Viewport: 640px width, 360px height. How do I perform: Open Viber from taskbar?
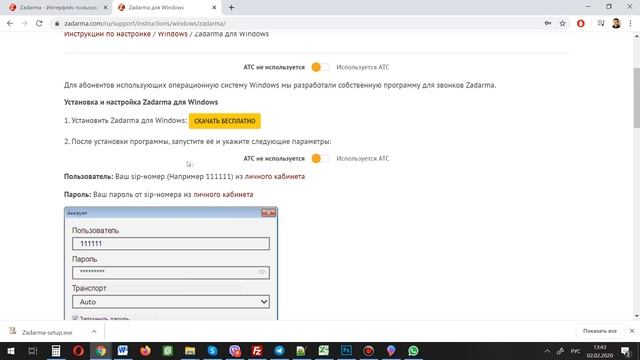tap(235, 351)
